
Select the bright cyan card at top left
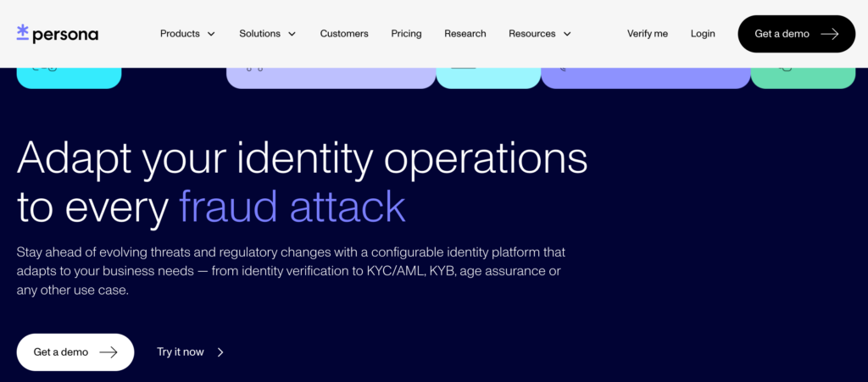69,77
